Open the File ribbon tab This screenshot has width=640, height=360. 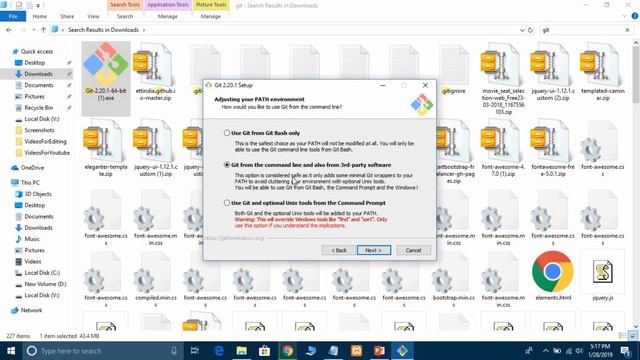13,16
